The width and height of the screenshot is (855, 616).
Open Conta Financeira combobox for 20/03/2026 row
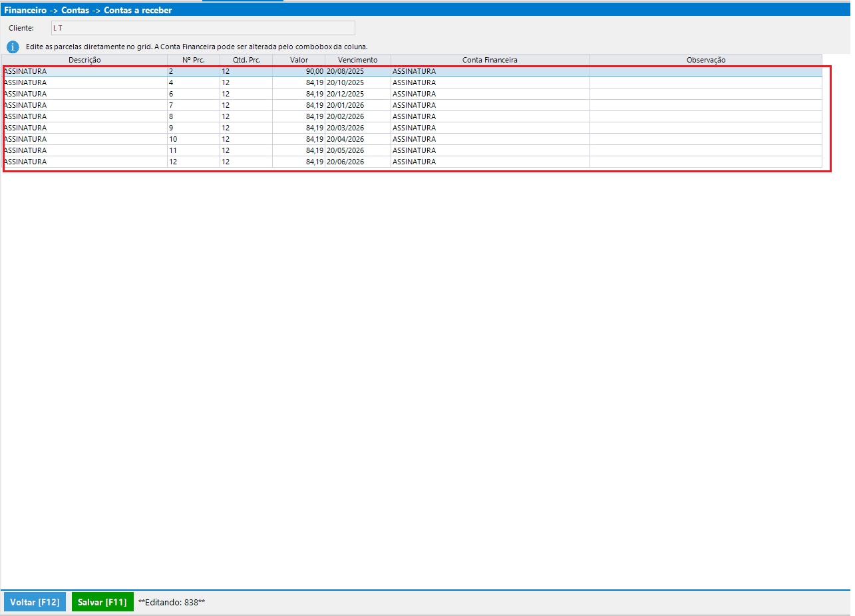(x=490, y=128)
